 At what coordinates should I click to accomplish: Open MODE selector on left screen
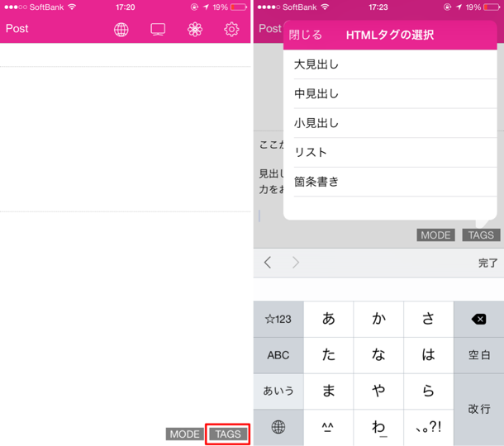pos(184,434)
